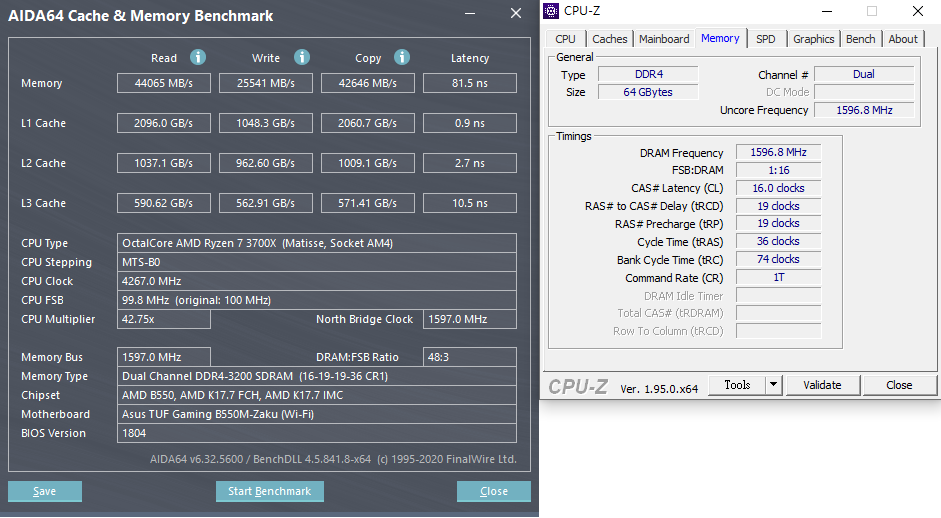Click the Save button in AIDA64
The height and width of the screenshot is (518, 941).
(x=44, y=491)
